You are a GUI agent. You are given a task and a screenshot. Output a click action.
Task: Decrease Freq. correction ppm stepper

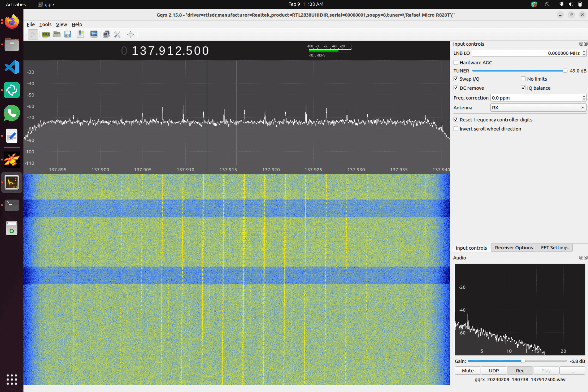[584, 100]
